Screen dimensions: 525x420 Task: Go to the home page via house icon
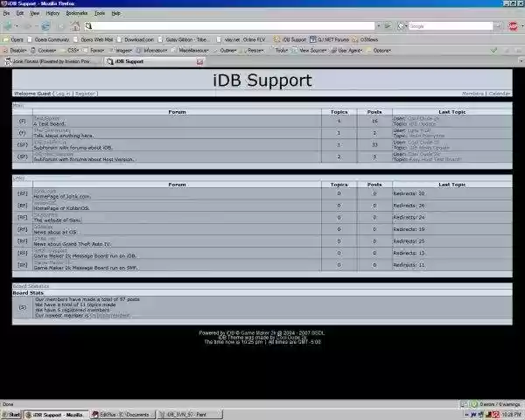(x=75, y=25)
